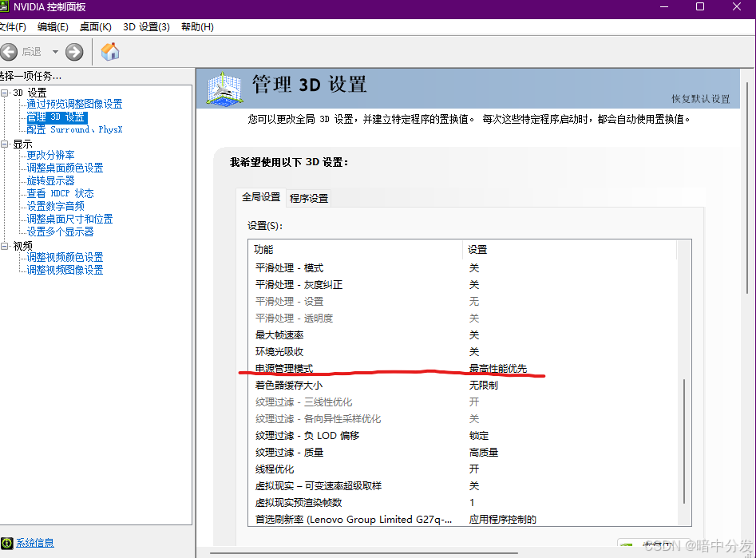Select the 平滑处理 - 灰度纠正 row

click(x=463, y=285)
